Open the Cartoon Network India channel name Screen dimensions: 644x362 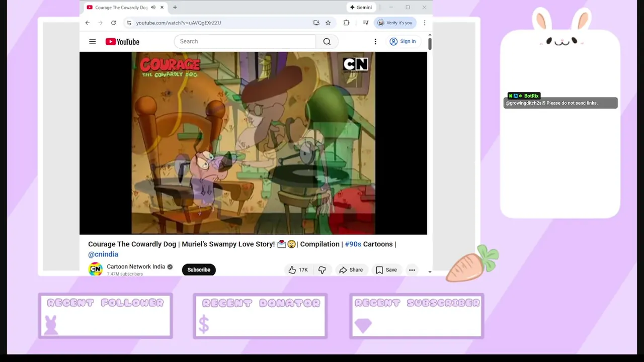[136, 266]
